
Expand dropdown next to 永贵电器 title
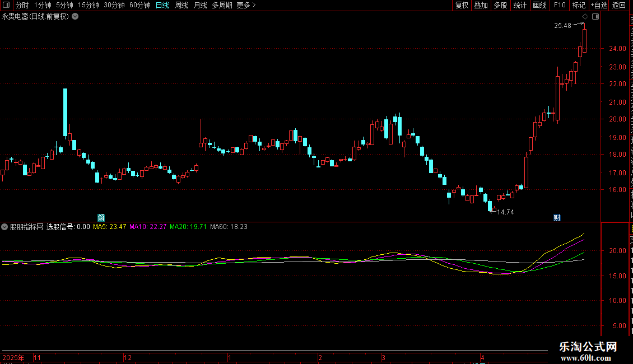(x=75, y=17)
